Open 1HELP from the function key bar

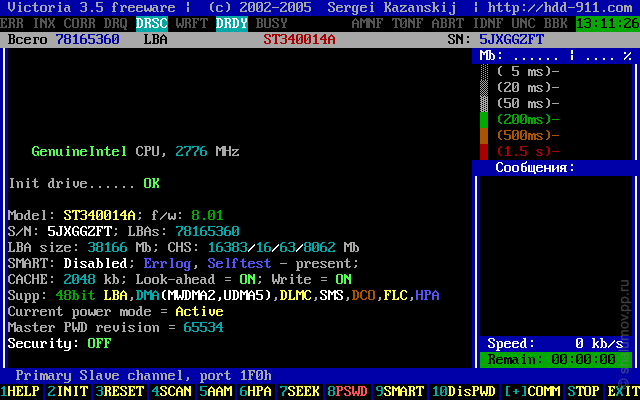20,391
